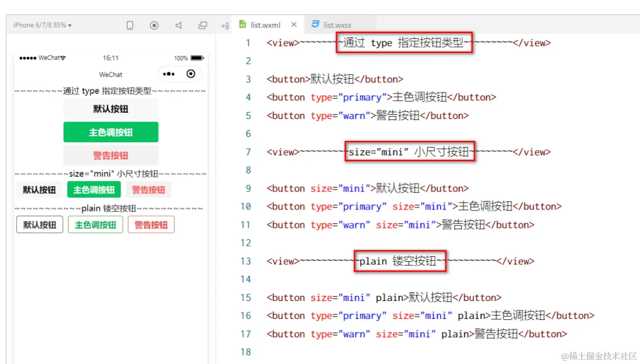The height and width of the screenshot is (364, 640).
Task: Click line number 1 in editor gutter
Action: [x=247, y=43]
